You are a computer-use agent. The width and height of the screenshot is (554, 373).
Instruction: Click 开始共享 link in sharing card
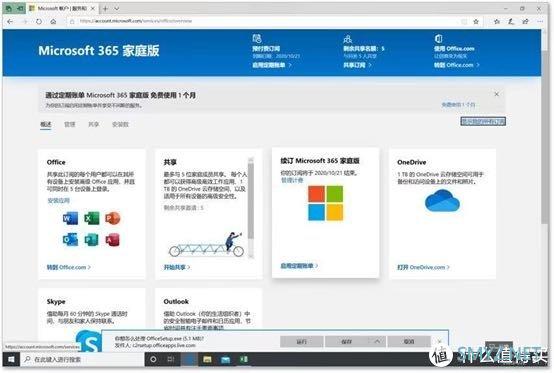177,267
